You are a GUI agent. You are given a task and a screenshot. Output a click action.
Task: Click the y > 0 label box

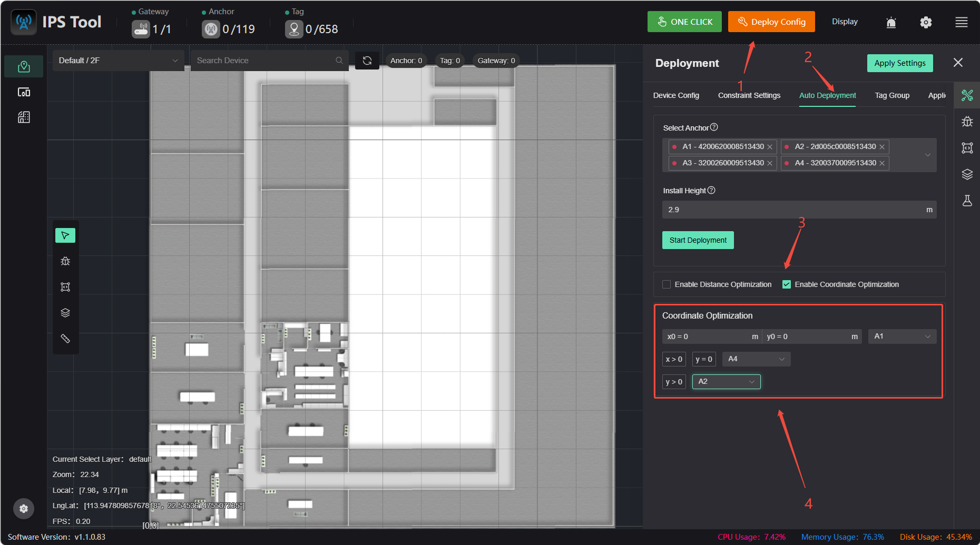(674, 382)
